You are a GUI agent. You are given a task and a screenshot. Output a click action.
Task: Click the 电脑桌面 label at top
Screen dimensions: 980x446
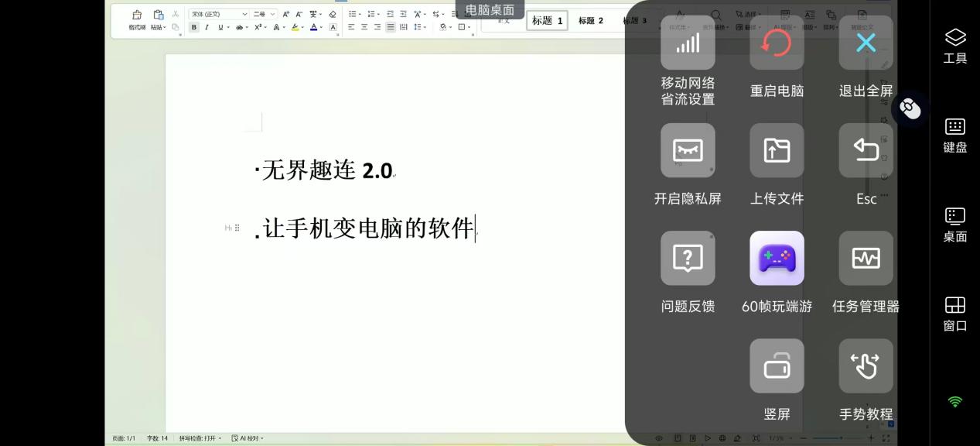pos(490,9)
